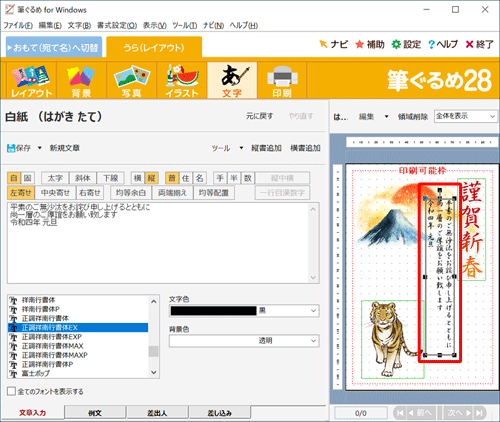
Task: Open the 写真 photo tool
Action: coord(132,80)
